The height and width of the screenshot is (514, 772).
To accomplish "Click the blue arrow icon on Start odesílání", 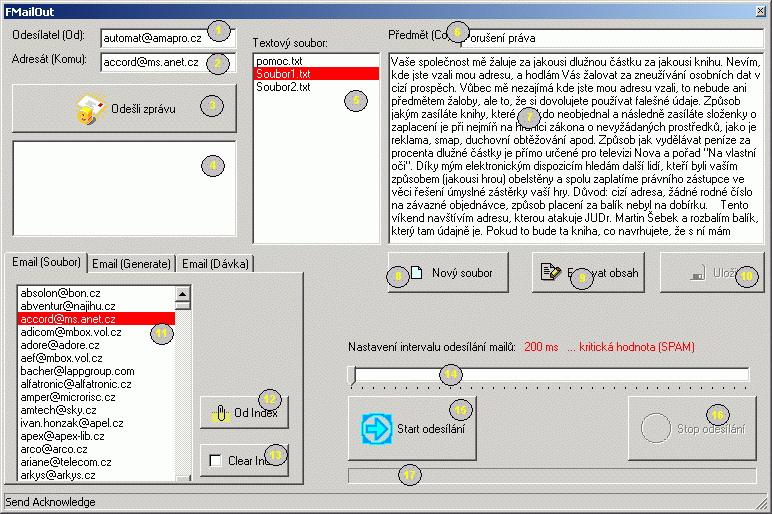I will click(377, 429).
